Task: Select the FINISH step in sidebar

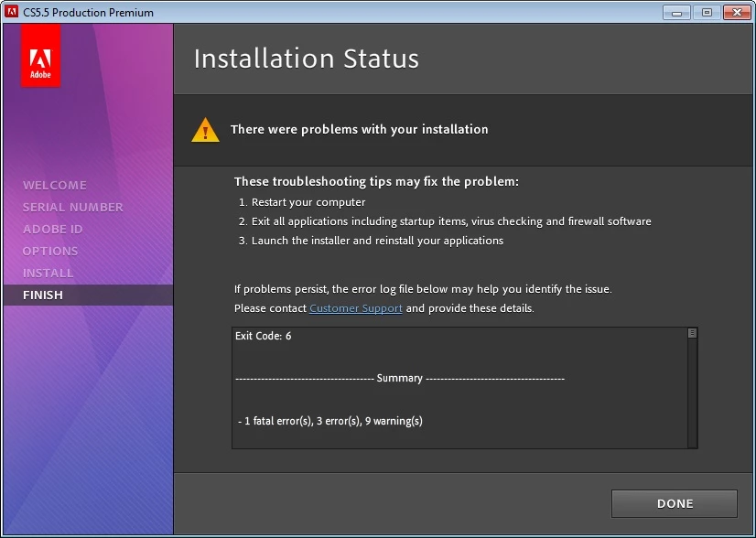Action: 88,295
